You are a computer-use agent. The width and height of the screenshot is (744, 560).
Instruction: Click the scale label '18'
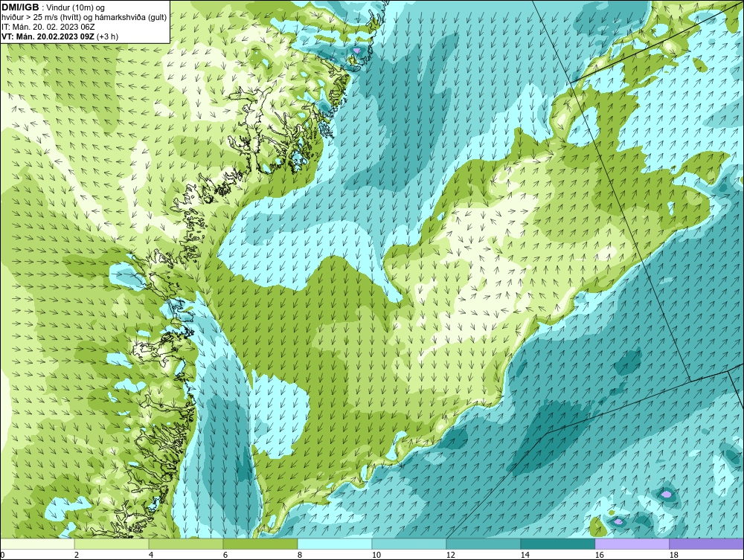(674, 555)
